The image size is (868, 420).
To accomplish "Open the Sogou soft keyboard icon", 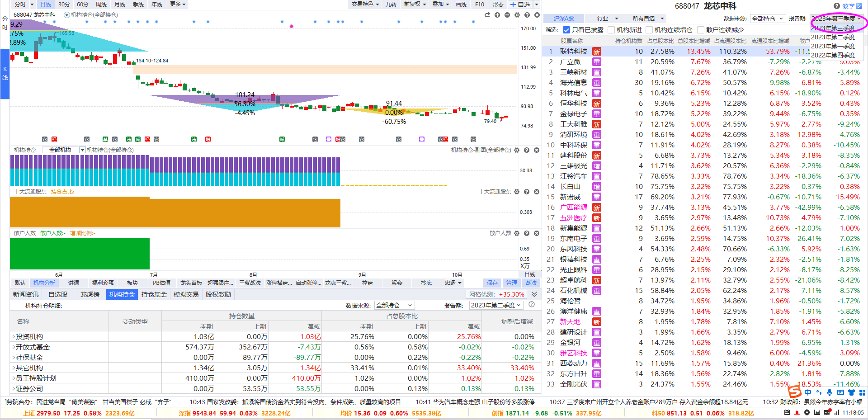I will (x=840, y=392).
